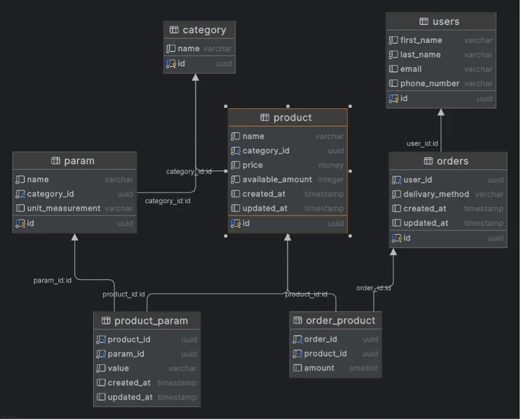
Task: Click the param_id:id relationship label
Action: tap(51, 280)
